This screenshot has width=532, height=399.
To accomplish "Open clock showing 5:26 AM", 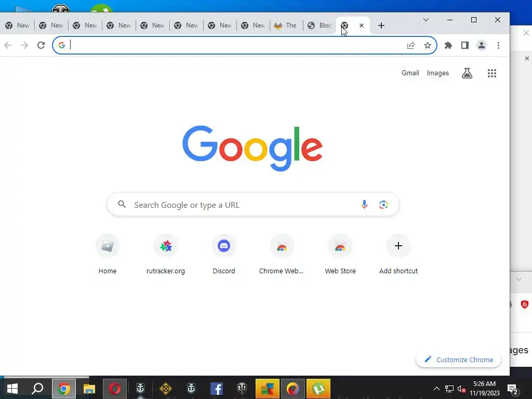I will pos(485,389).
